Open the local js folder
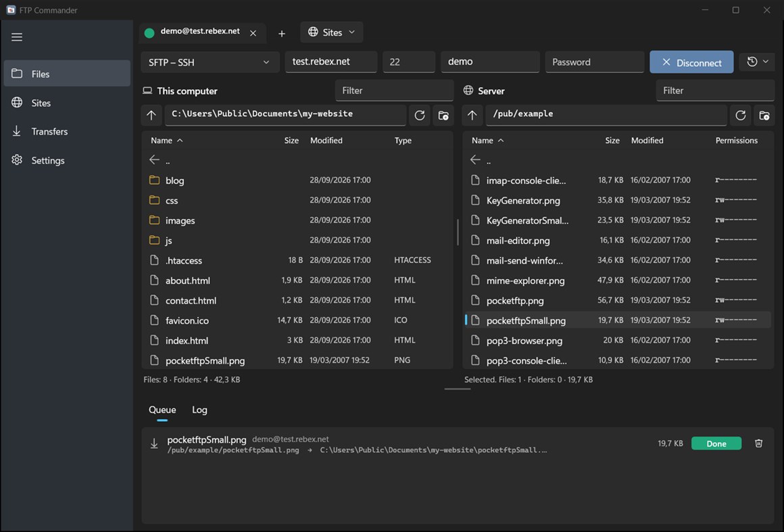This screenshot has height=532, width=784. click(297, 240)
